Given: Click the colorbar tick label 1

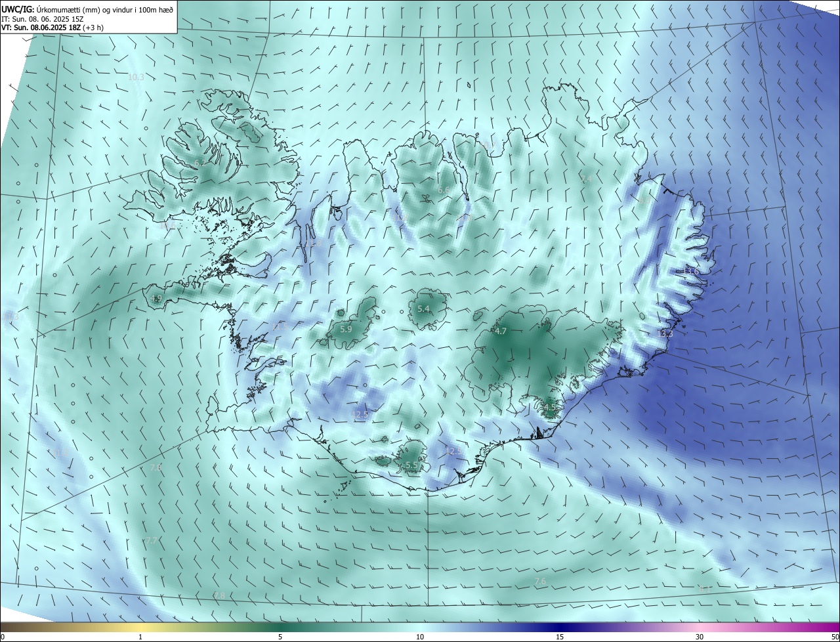Looking at the screenshot, I should click(140, 637).
